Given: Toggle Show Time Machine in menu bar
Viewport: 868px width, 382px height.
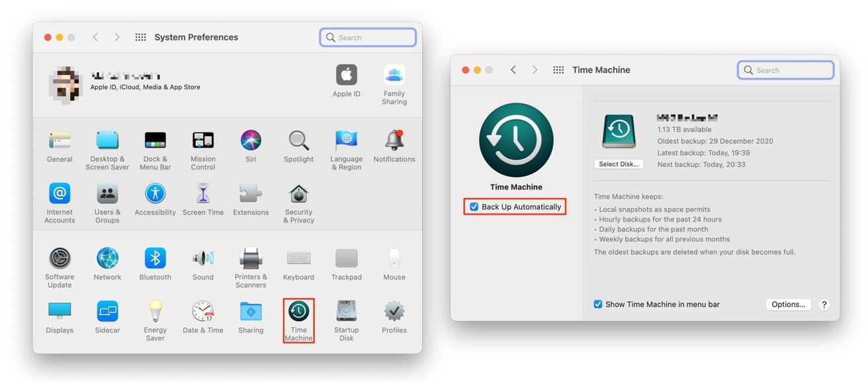Looking at the screenshot, I should pos(598,305).
